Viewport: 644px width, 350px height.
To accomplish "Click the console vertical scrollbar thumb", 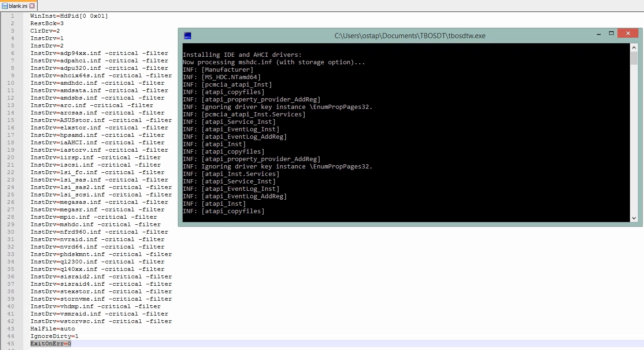I will (x=634, y=58).
